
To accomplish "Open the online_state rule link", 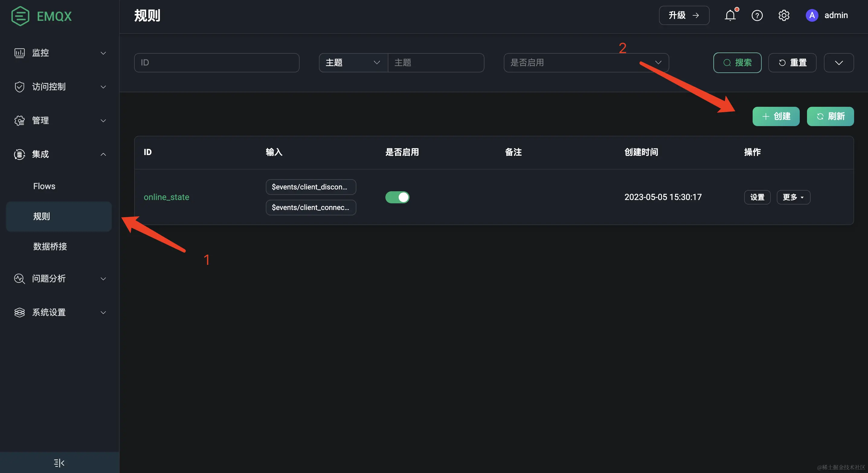I will 166,197.
